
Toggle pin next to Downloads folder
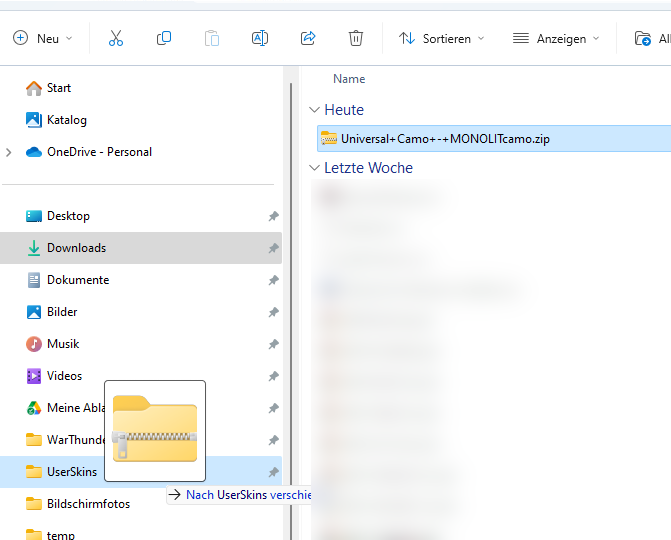click(x=273, y=248)
